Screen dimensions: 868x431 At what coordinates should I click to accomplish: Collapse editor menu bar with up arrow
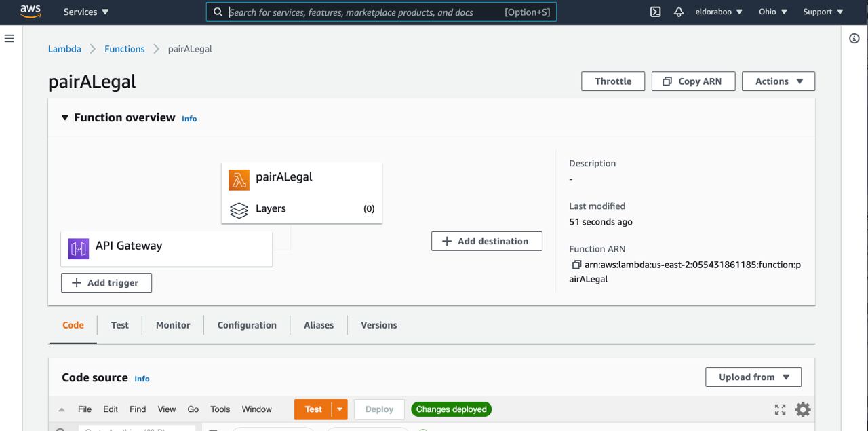tap(62, 410)
